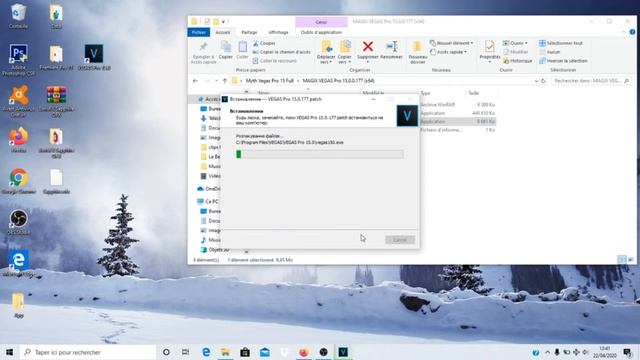Screen dimensions: 640x360
Task: Open the VEGAS Pro desktop shortcut
Action: 94,57
